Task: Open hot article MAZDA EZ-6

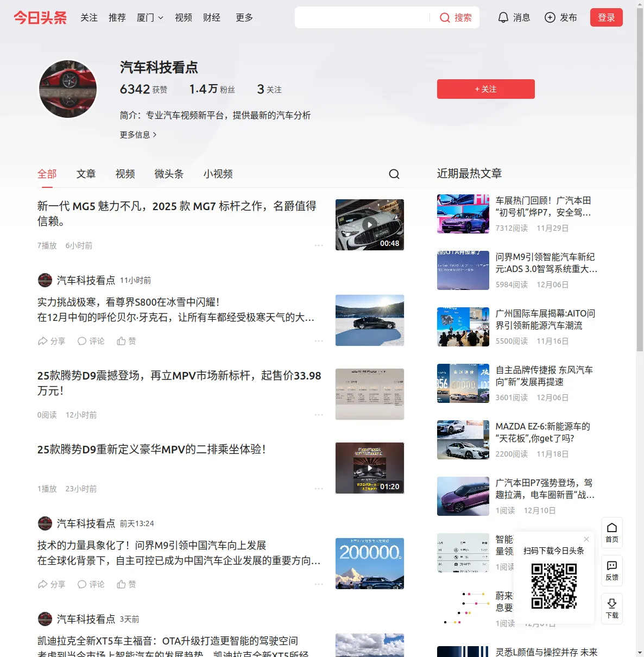Action: pos(543,432)
